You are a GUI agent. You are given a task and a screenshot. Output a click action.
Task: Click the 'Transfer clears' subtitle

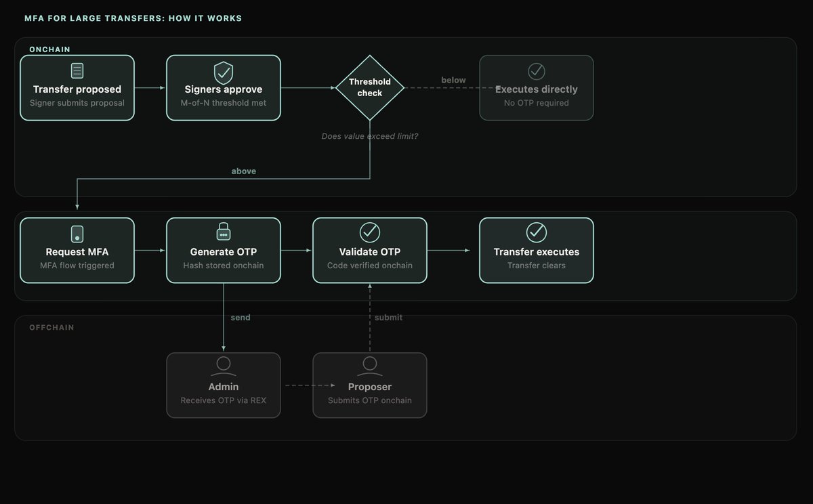coord(537,266)
